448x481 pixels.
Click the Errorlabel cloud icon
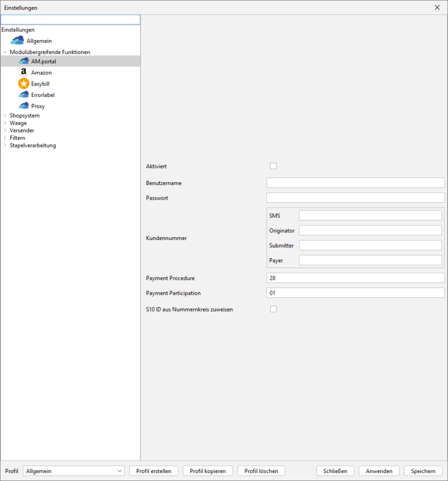pyautogui.click(x=24, y=95)
